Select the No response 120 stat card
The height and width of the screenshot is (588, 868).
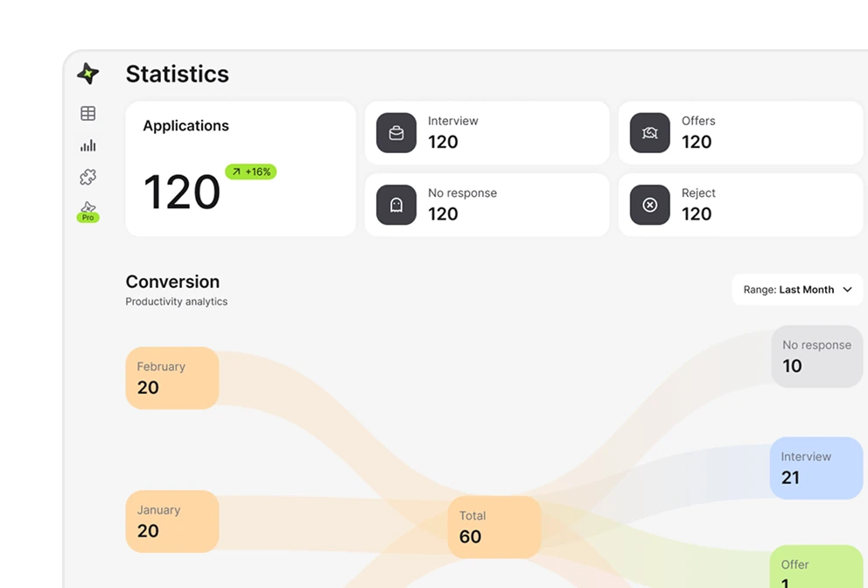(x=487, y=205)
